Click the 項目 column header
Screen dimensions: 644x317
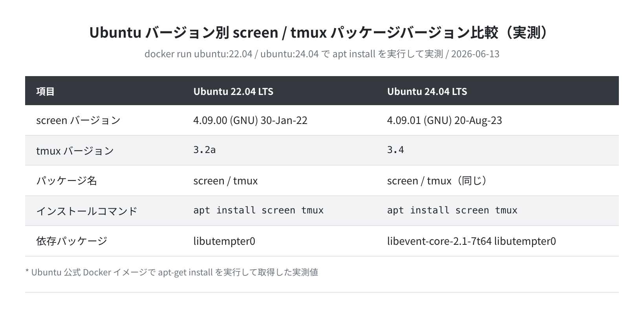coord(46,91)
